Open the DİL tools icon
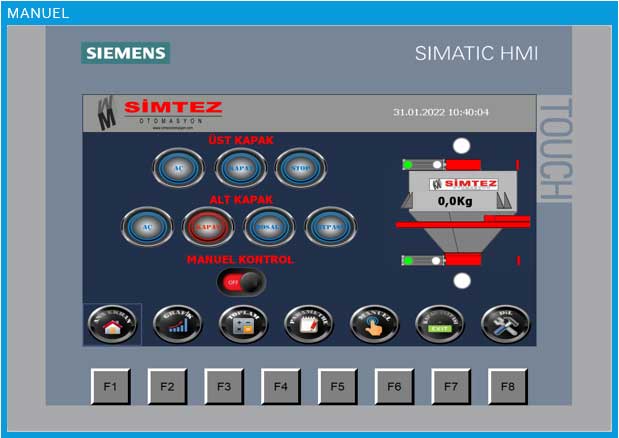 (x=505, y=324)
